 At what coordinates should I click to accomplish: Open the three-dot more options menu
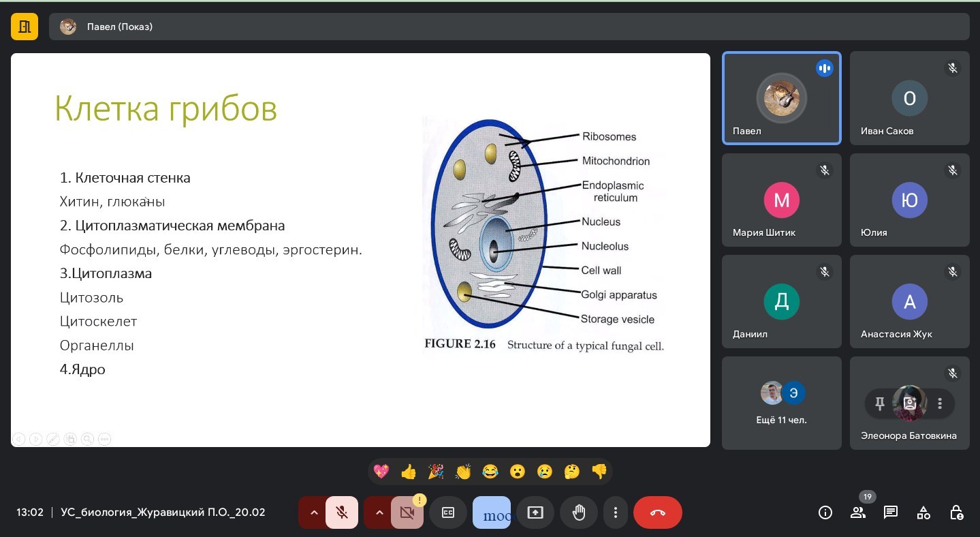click(616, 512)
